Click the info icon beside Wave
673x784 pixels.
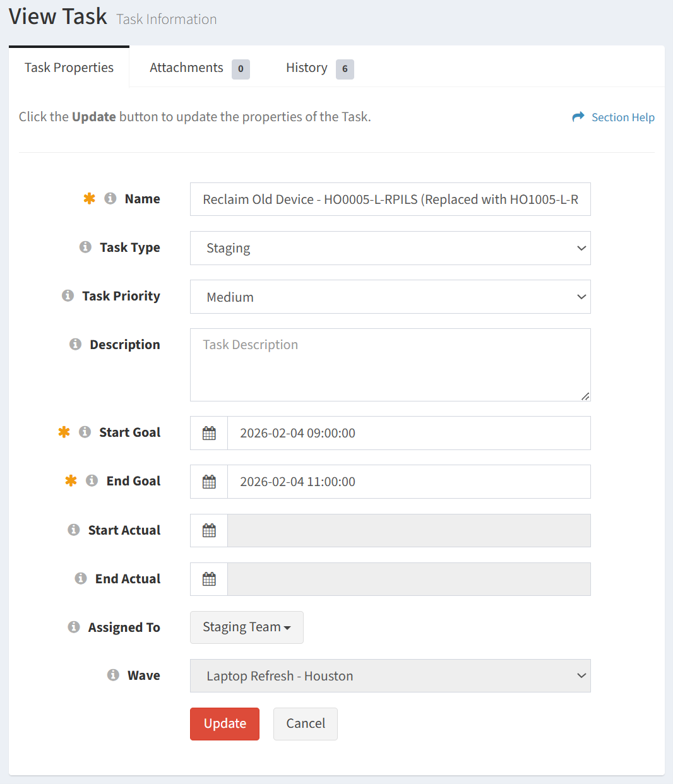(113, 675)
